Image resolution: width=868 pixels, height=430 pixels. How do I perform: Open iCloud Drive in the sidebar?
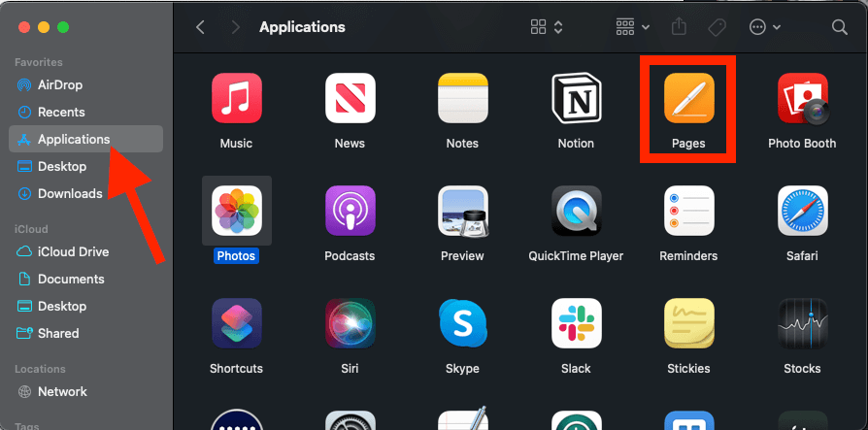pos(85,251)
